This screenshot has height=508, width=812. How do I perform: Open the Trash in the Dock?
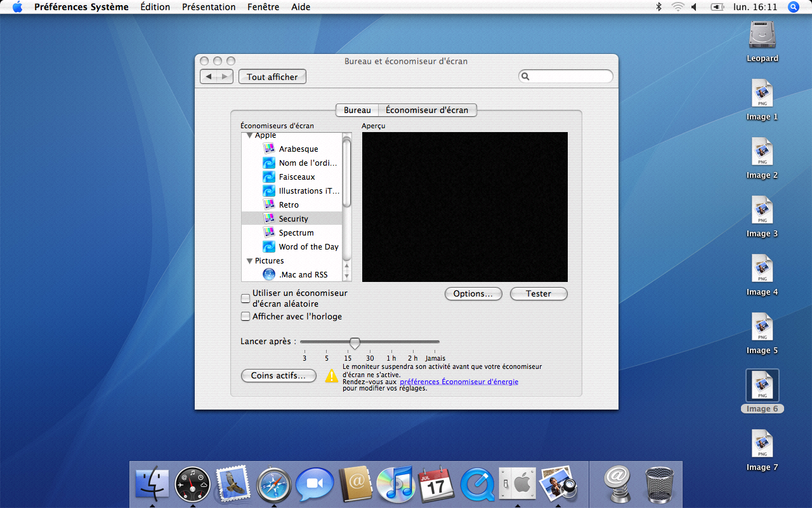660,484
